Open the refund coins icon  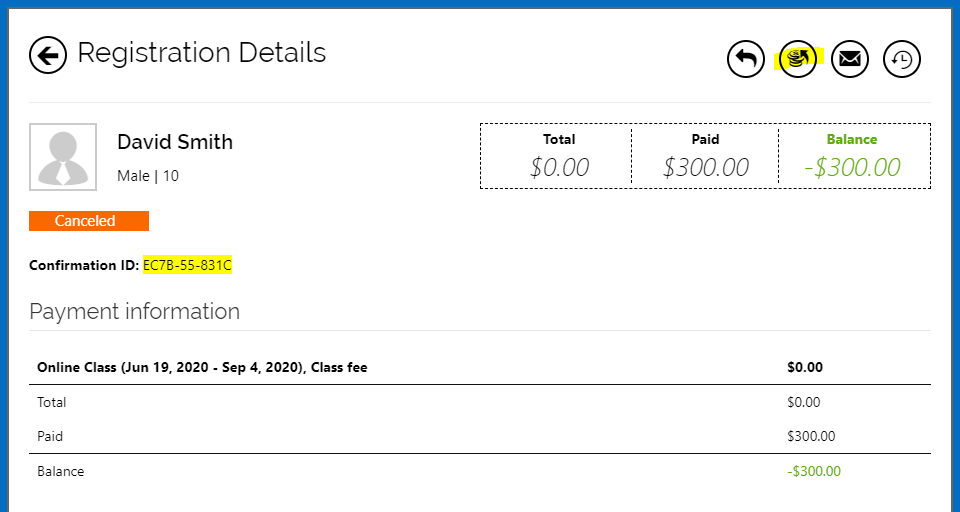click(797, 59)
